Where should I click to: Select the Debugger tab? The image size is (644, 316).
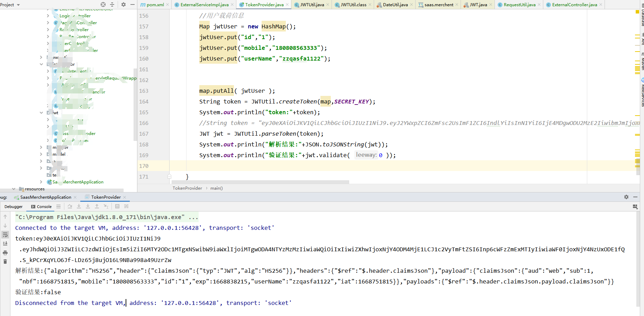(x=13, y=207)
